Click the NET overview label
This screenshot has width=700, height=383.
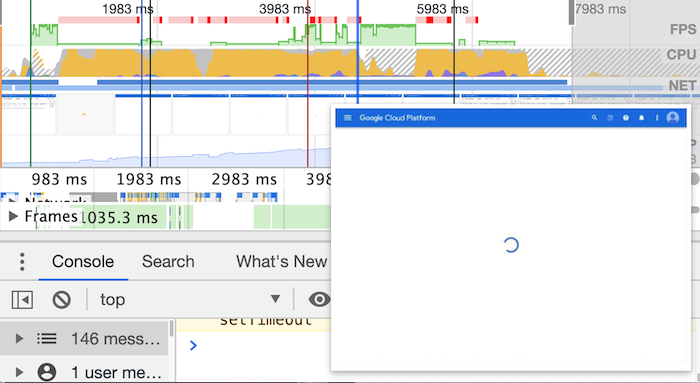pos(682,85)
